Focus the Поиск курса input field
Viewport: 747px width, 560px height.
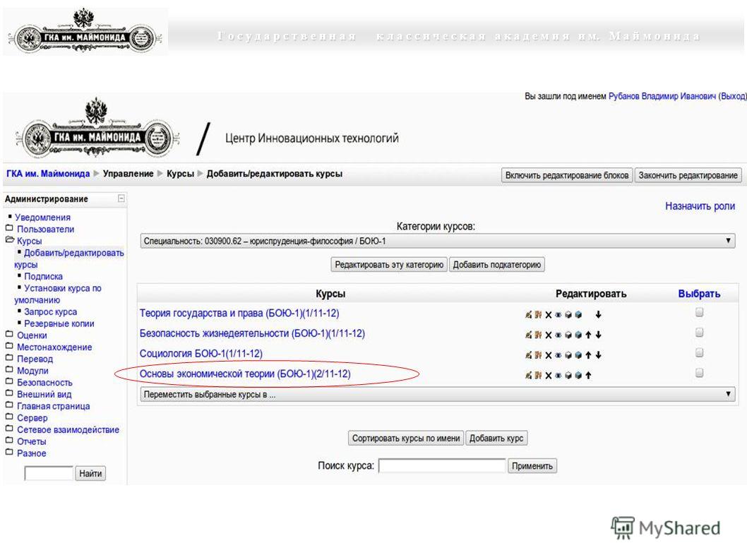coord(441,465)
